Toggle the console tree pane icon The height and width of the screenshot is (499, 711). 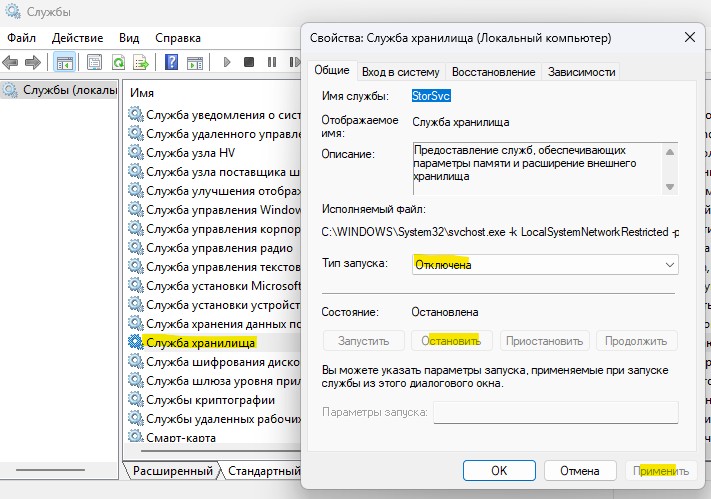(x=64, y=62)
